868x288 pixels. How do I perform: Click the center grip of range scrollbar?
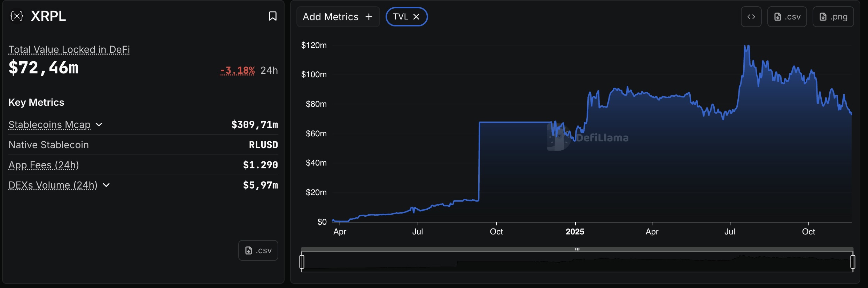click(x=577, y=249)
